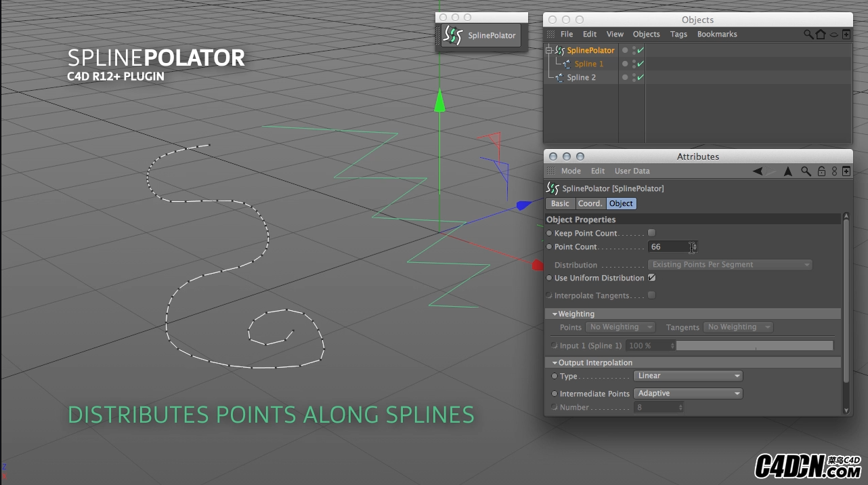
Task: Click the Spline 2 object icon
Action: 560,77
